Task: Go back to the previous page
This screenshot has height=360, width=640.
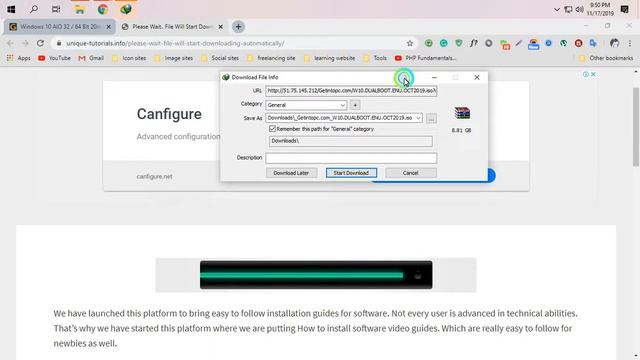Action: [x=10, y=43]
